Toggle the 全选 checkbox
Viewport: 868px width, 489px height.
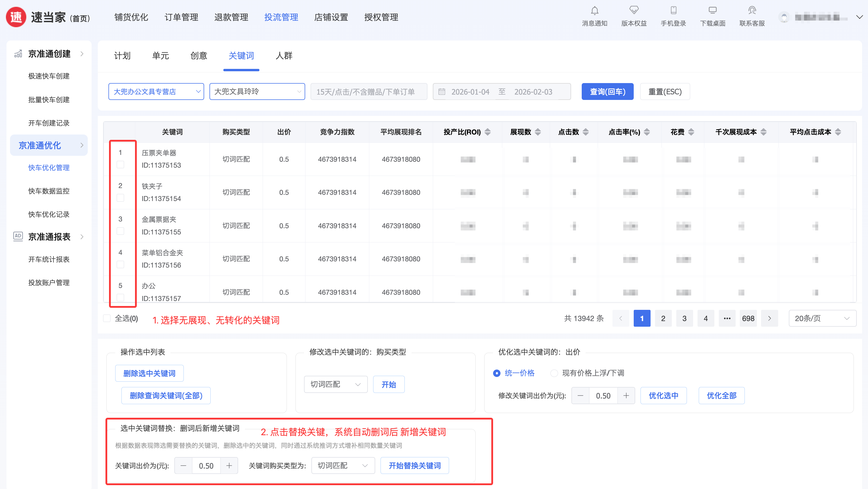(107, 318)
